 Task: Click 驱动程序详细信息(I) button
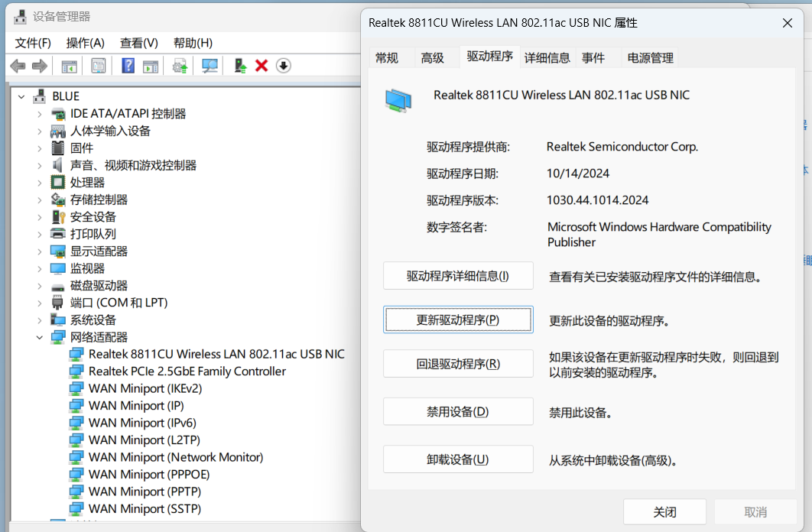(x=458, y=276)
